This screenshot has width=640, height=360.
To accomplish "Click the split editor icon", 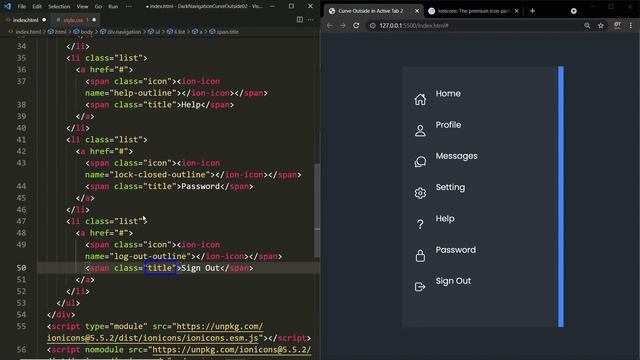I will (300, 20).
